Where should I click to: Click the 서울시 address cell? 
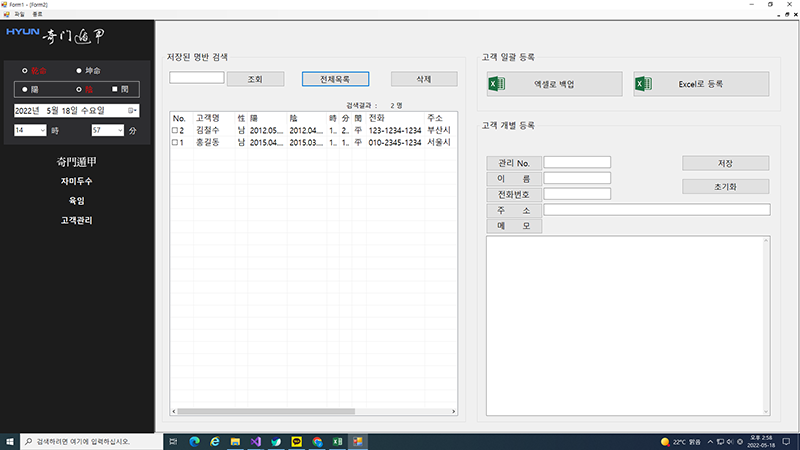439,143
